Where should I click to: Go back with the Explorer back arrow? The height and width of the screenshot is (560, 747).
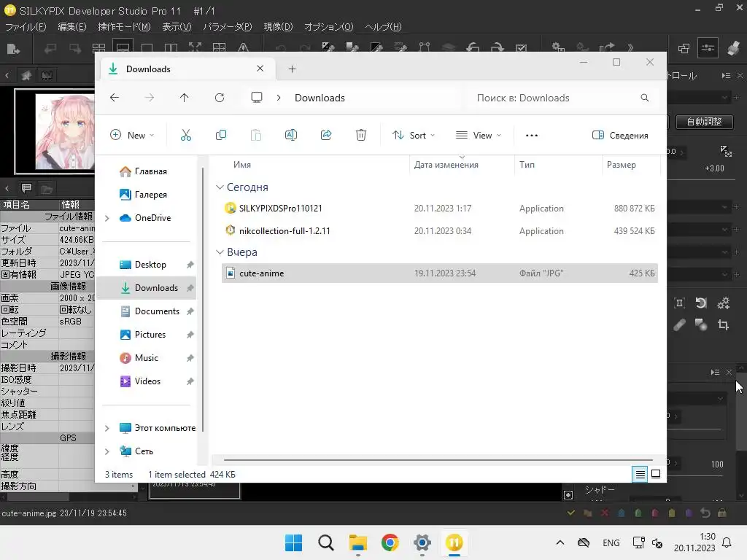[115, 98]
